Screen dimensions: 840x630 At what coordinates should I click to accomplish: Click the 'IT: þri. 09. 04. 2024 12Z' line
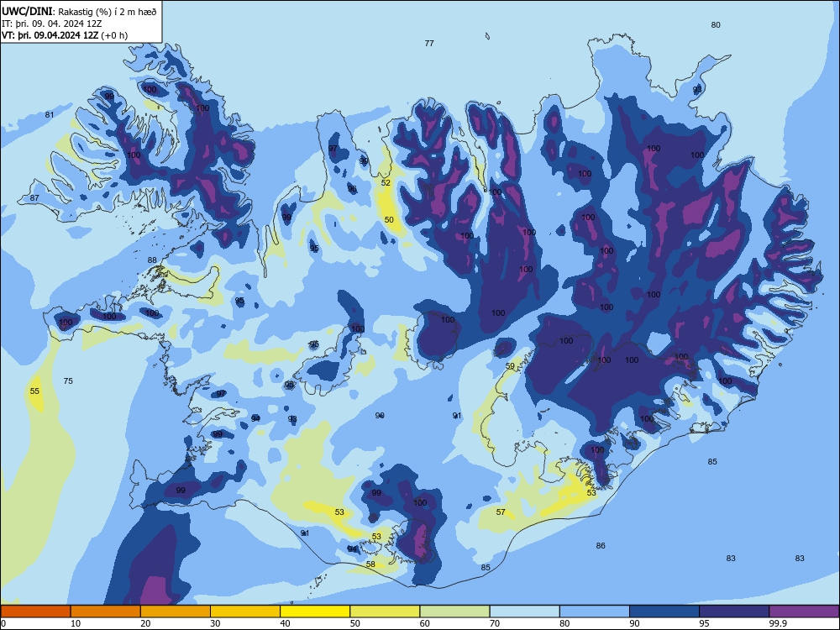point(52,24)
